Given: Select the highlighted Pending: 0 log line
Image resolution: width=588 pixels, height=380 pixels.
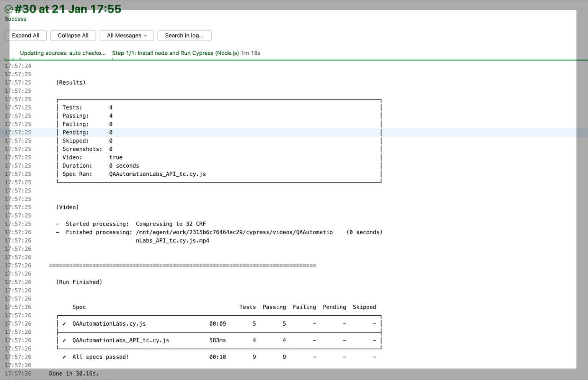Looking at the screenshot, I should (87, 132).
